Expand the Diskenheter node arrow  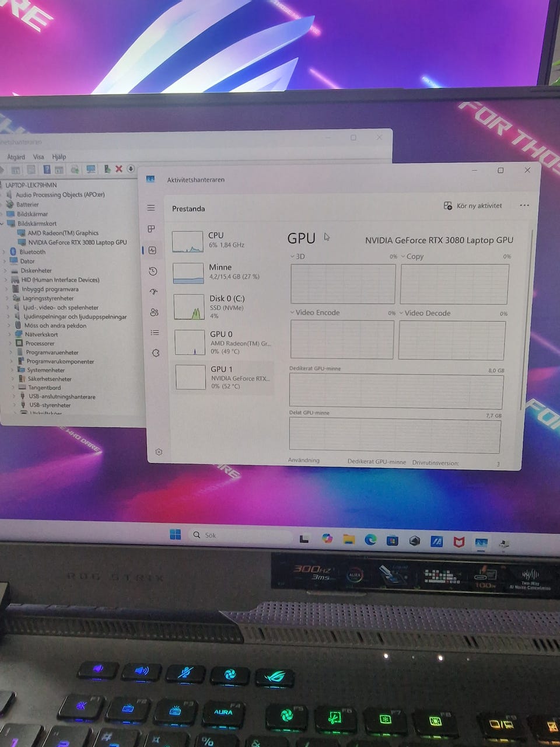click(x=6, y=270)
